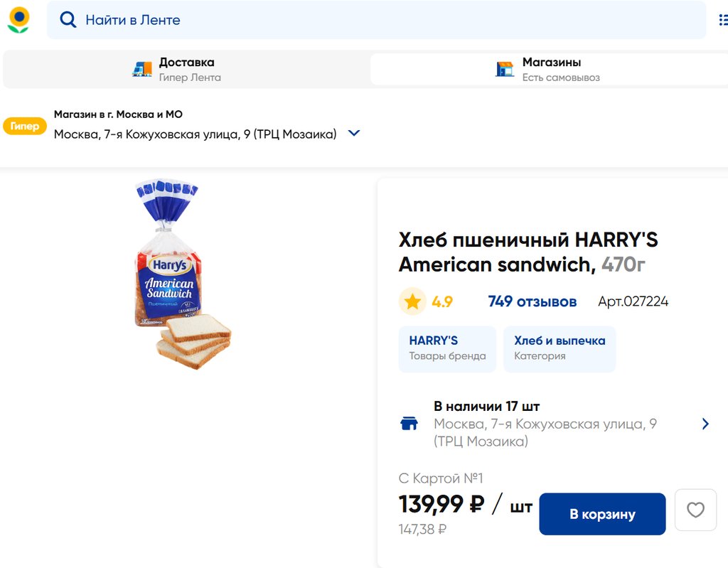Click the yellow star rating icon
728x568 pixels.
click(x=412, y=301)
